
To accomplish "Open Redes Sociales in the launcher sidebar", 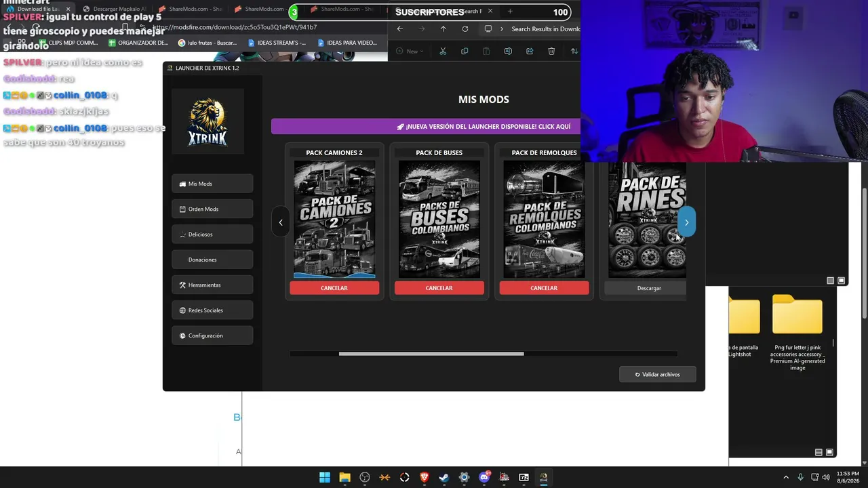I will [x=212, y=310].
